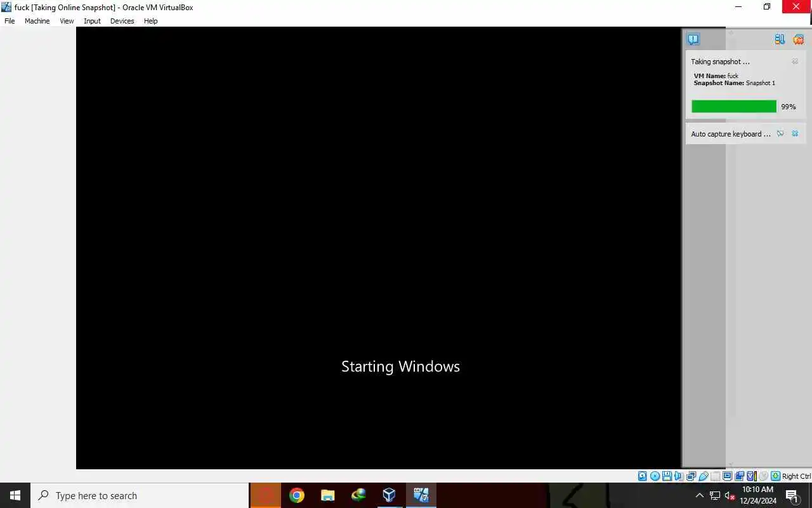The height and width of the screenshot is (508, 812).
Task: Click the floppy disk status bar indicator
Action: 667,476
